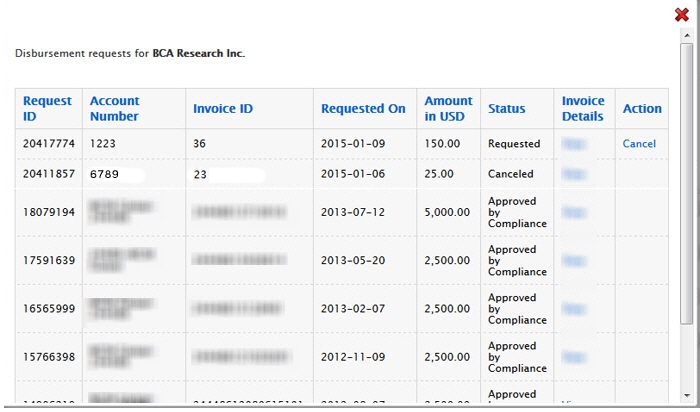Click the Action column header

642,108
